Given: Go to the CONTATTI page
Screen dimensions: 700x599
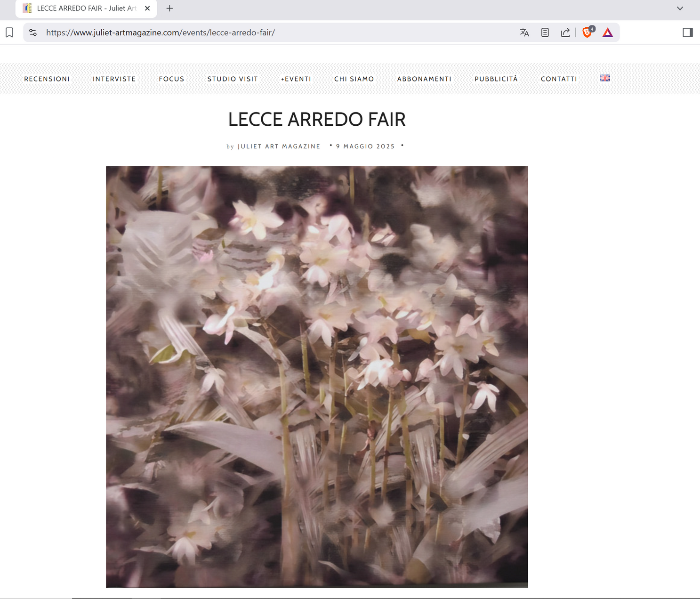Looking at the screenshot, I should (559, 79).
